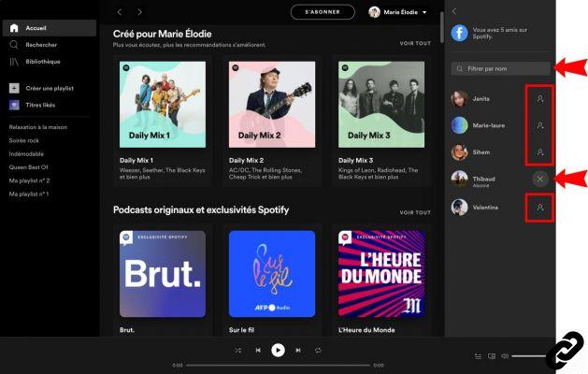The height and width of the screenshot is (374, 588).
Task: Click the Créer une playlist plus icon
Action: point(14,88)
